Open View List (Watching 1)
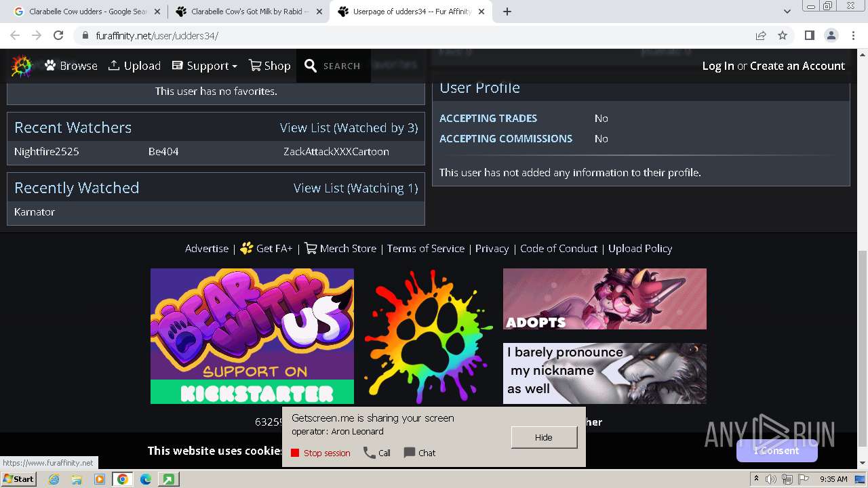 point(355,188)
